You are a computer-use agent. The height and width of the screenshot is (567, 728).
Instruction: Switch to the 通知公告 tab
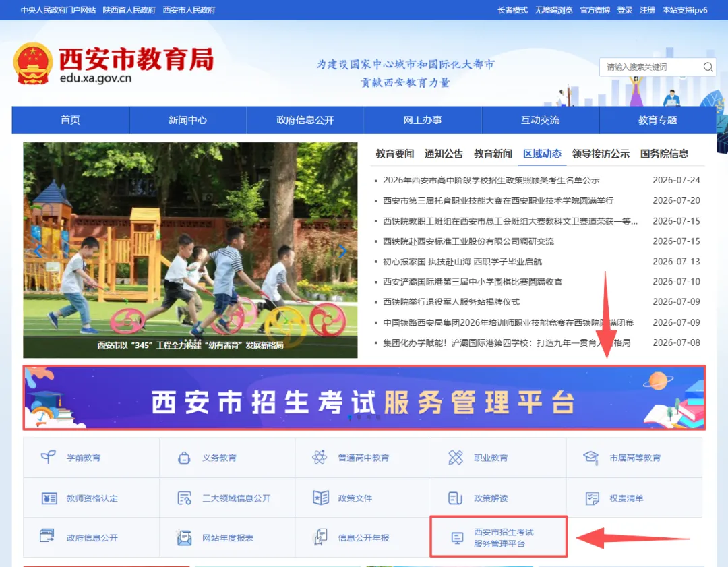pyautogui.click(x=444, y=154)
